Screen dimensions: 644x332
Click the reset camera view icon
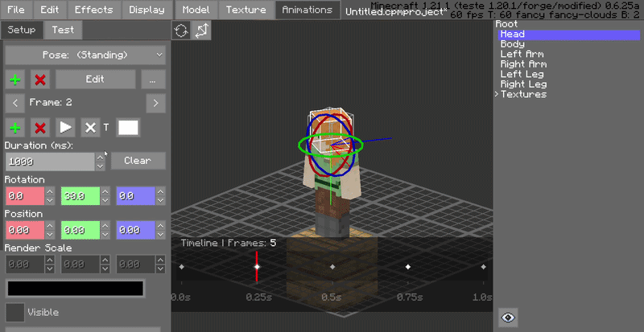click(181, 31)
